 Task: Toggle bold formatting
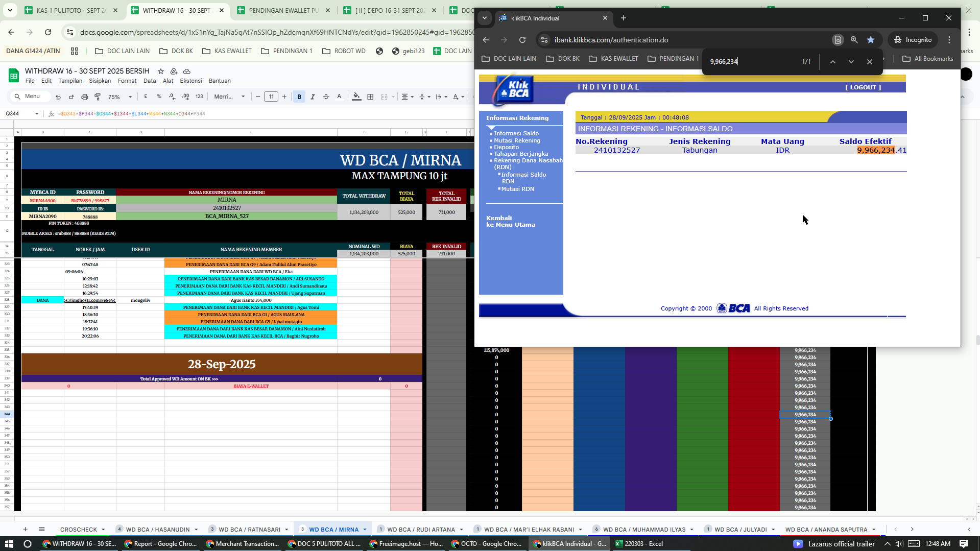[x=299, y=97]
